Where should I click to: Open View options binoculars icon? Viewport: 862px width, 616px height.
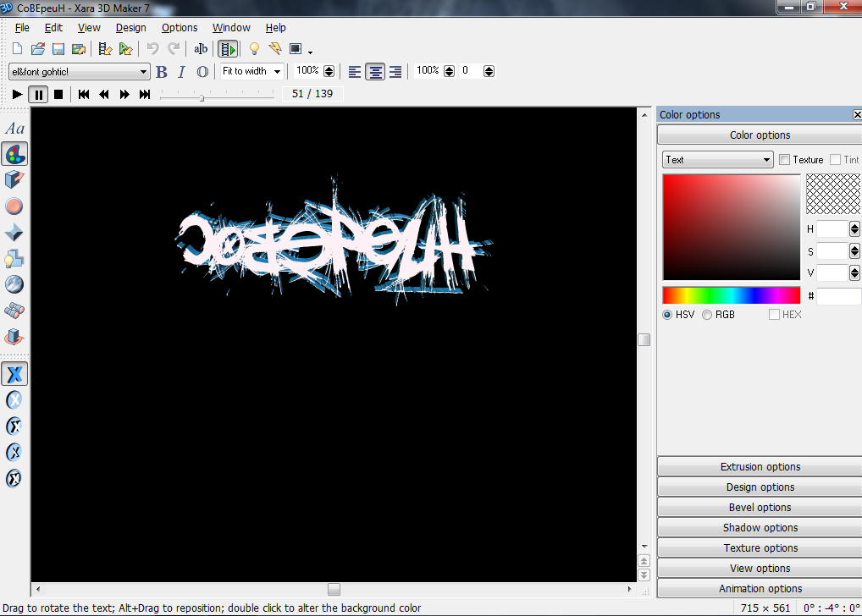pos(14,311)
